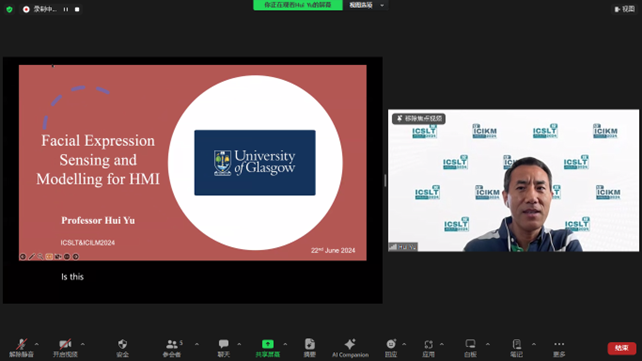Open AI Companion
Screen dimensions: 642x361
(x=350, y=348)
